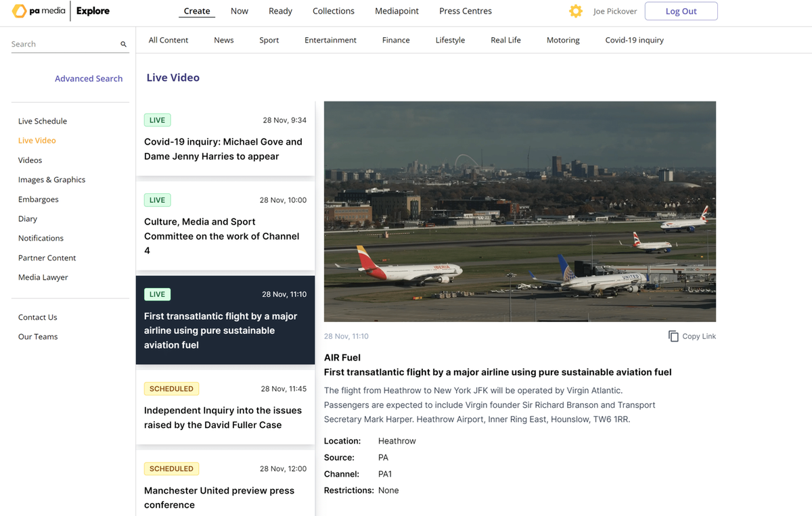Image resolution: width=812 pixels, height=516 pixels.
Task: Click the Joe Pickover user name
Action: coord(615,11)
